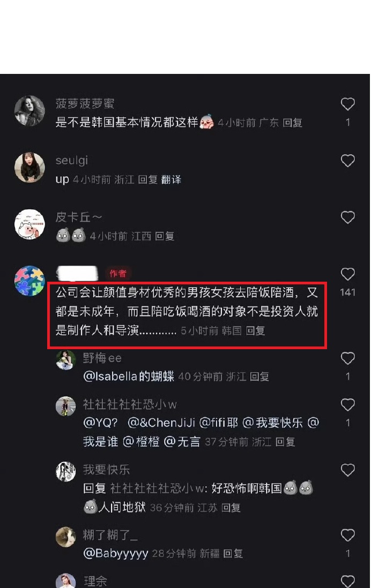Reply to the author's highlighted comment
371x588 pixels.
click(x=255, y=331)
